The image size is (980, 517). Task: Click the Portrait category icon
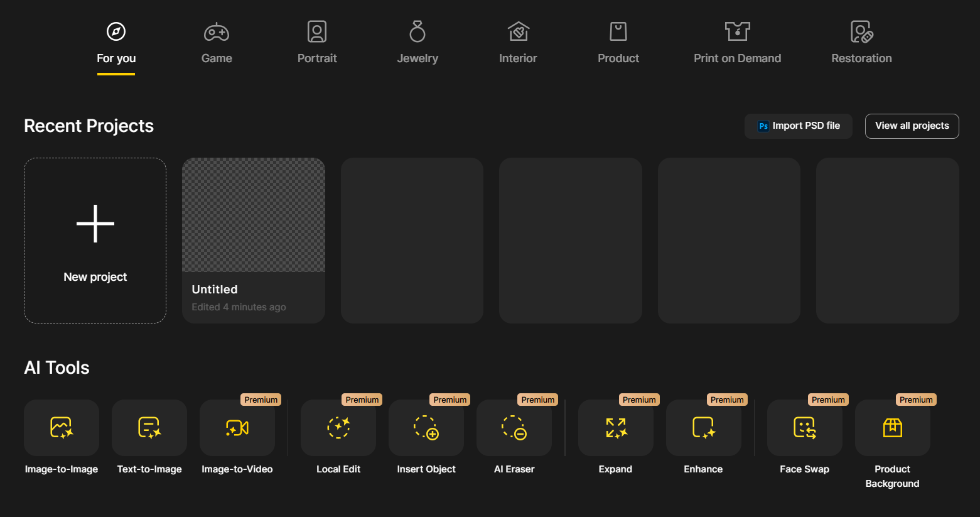[x=317, y=31]
